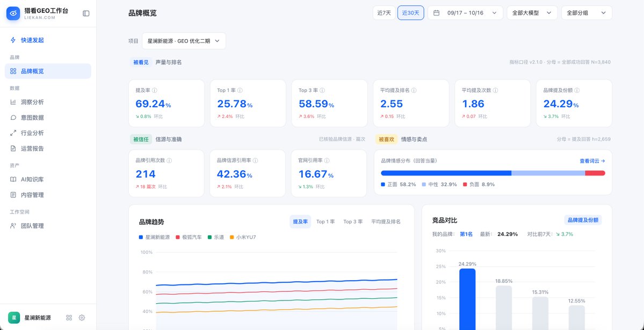Open 意图数据 in sidebar
Viewport: 644px width, 330px height.
point(48,118)
